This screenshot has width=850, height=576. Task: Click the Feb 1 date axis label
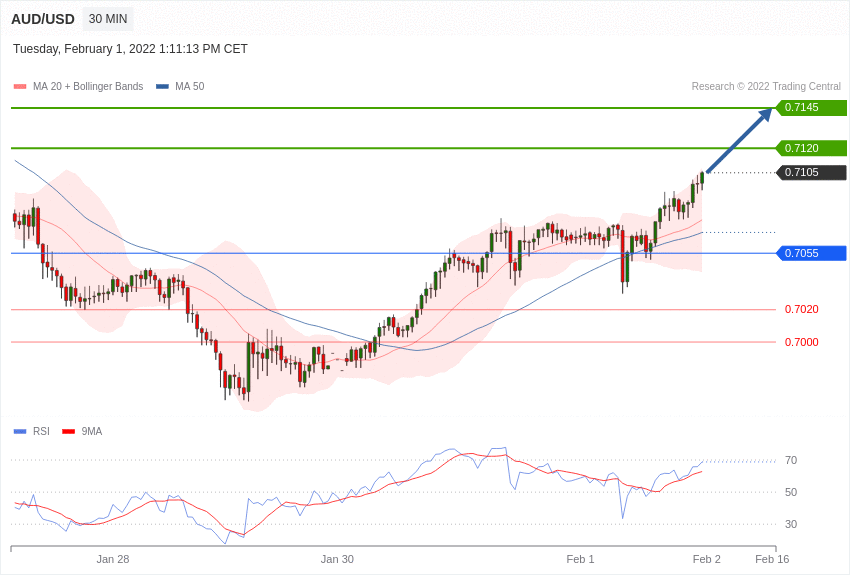580,559
